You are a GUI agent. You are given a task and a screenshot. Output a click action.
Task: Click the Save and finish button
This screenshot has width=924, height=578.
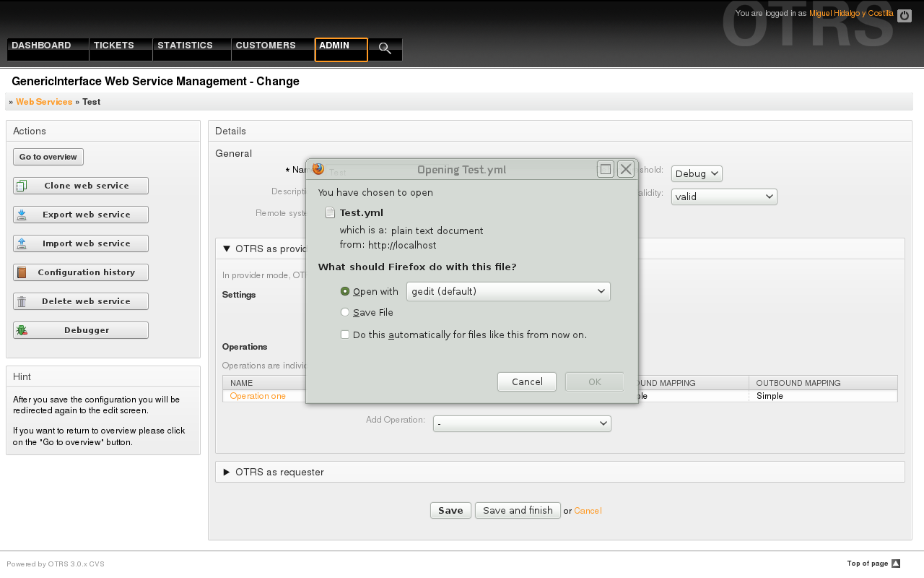pos(518,510)
